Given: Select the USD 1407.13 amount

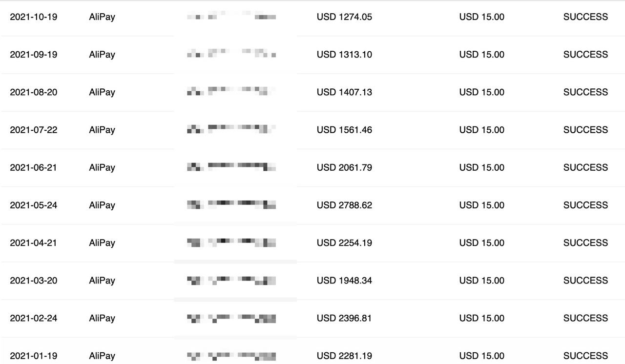Looking at the screenshot, I should (x=344, y=92).
